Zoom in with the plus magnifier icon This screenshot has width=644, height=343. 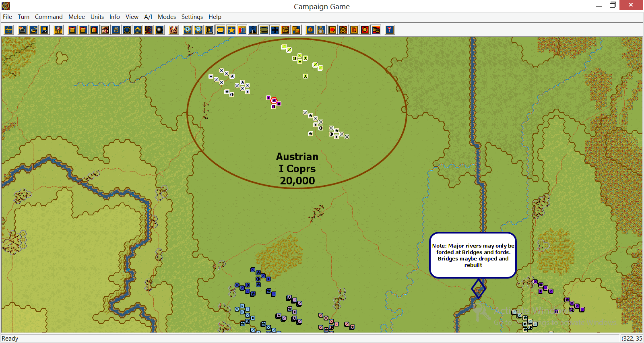[188, 30]
